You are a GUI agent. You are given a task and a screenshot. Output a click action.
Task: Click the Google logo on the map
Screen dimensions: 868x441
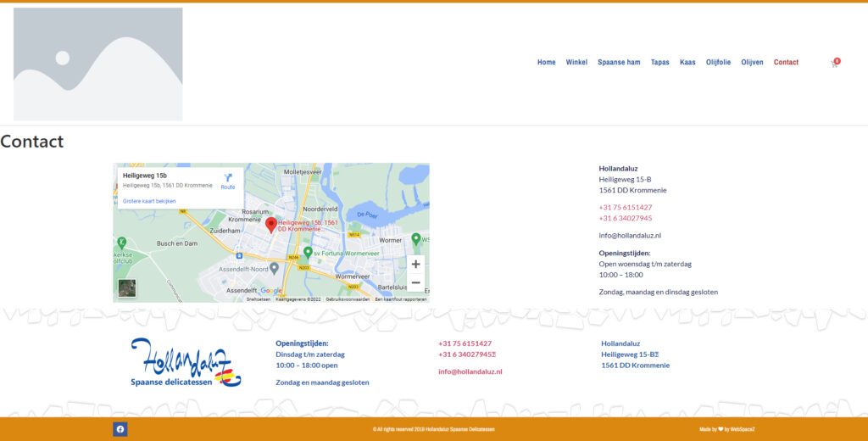(271, 290)
